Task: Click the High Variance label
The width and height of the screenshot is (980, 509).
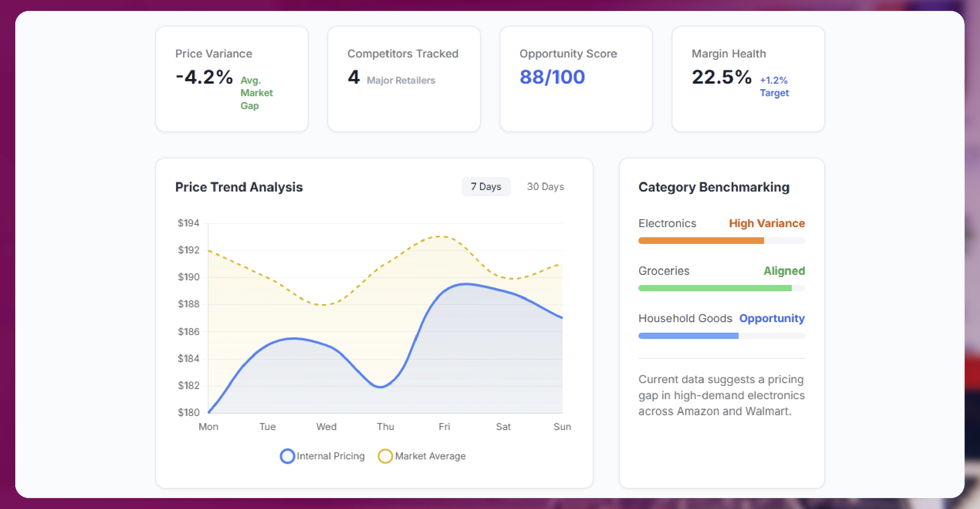Action: pyautogui.click(x=766, y=223)
